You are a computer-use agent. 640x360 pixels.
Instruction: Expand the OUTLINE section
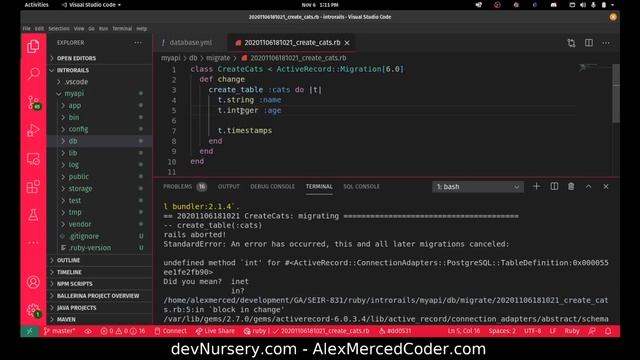tap(100, 260)
